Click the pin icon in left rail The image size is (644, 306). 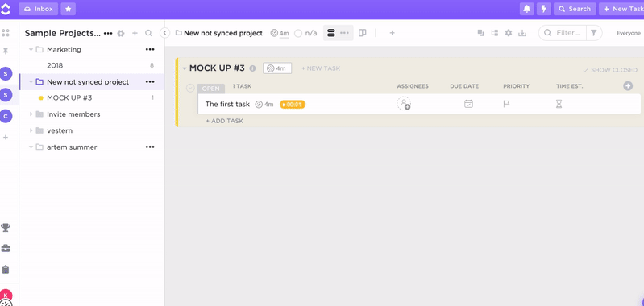coord(6,52)
